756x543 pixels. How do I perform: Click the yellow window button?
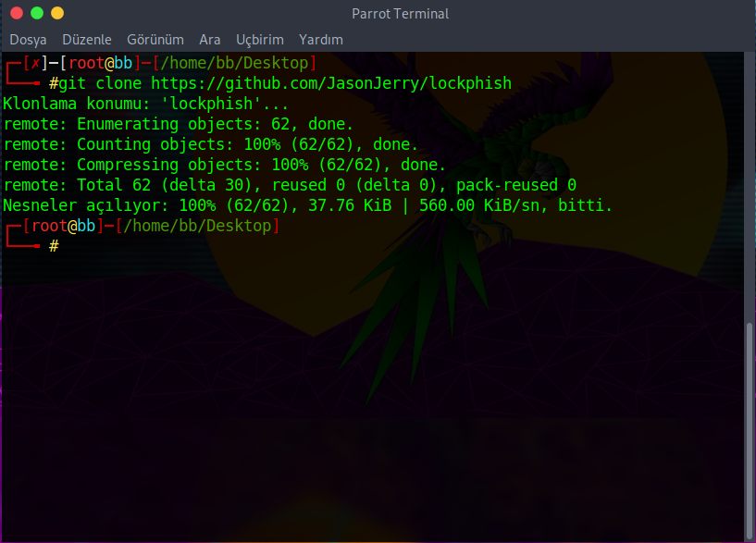pyautogui.click(x=57, y=13)
